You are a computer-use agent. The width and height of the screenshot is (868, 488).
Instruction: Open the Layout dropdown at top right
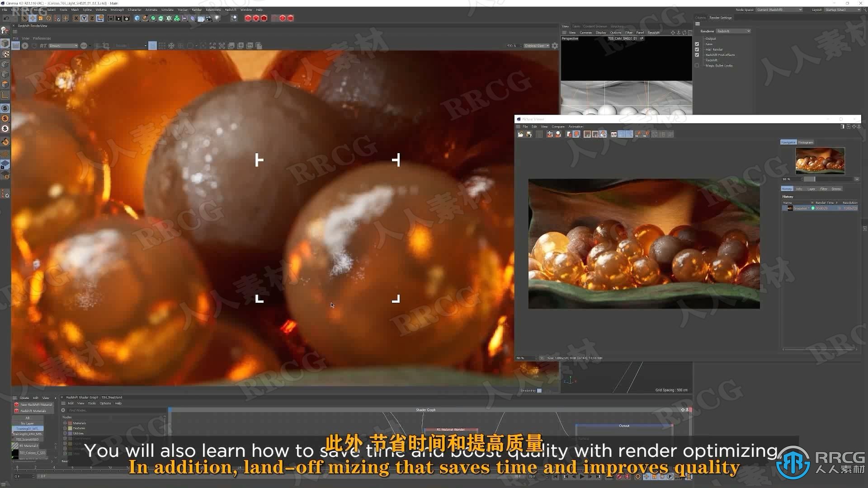point(844,9)
